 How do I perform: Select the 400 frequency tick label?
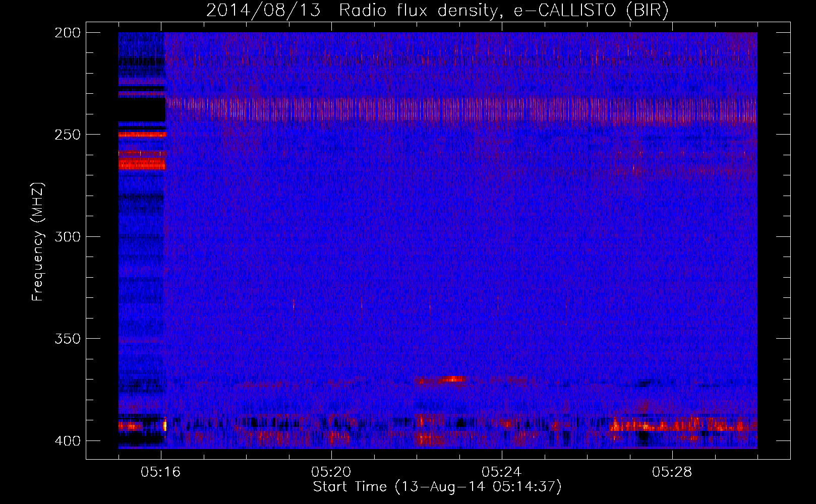pyautogui.click(x=68, y=441)
